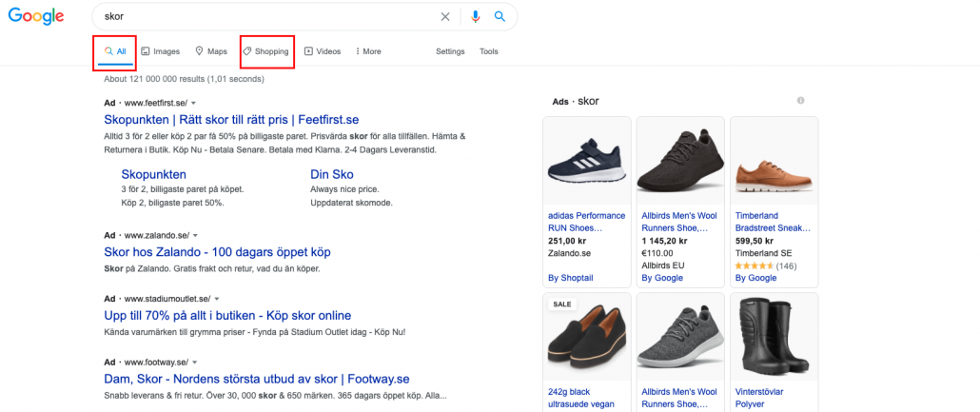Open search Settings
The height and width of the screenshot is (412, 980).
coord(450,51)
